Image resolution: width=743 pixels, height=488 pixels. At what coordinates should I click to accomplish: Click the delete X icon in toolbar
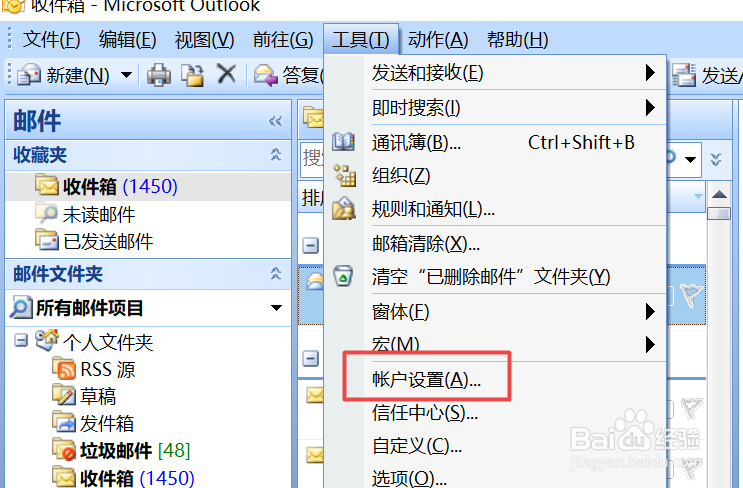(x=227, y=74)
